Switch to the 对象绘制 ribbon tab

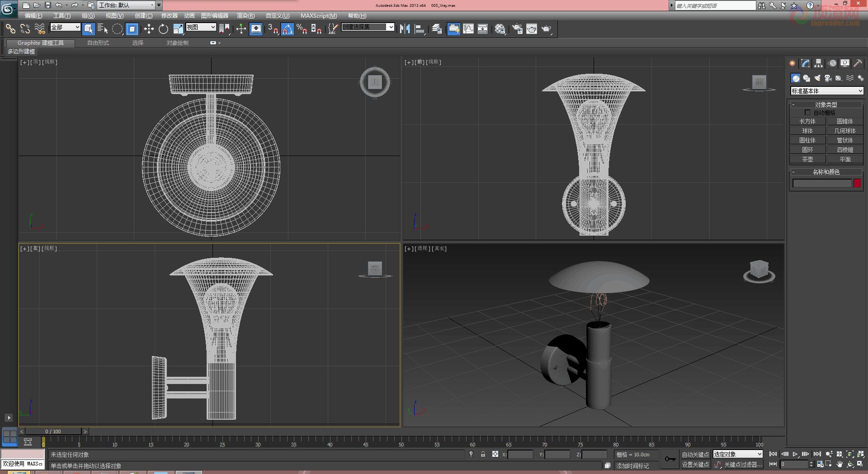(177, 43)
